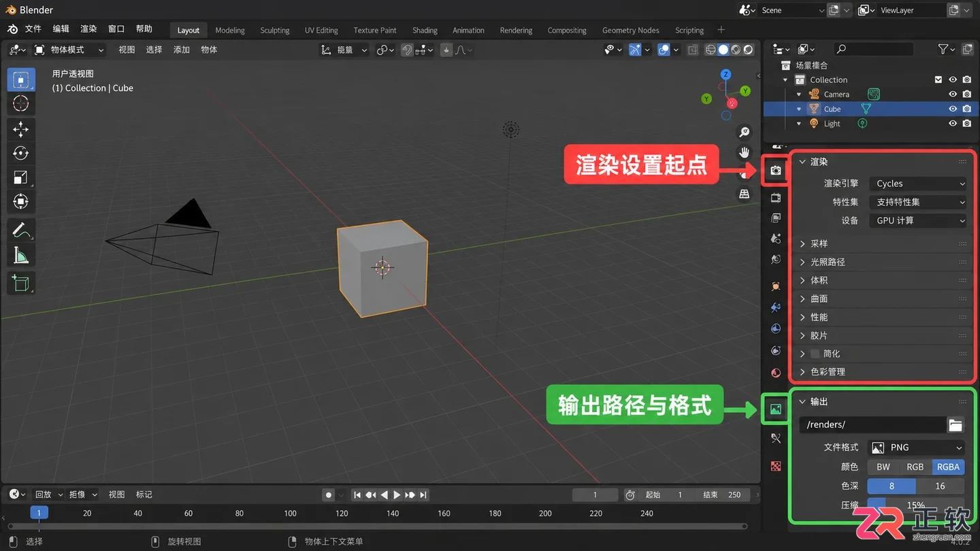Open the 物体模式 mode dropdown
The height and width of the screenshot is (551, 980).
tap(70, 50)
